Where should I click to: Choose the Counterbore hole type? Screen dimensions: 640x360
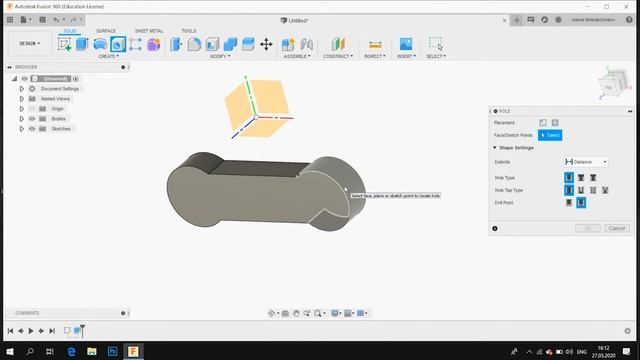(x=581, y=178)
